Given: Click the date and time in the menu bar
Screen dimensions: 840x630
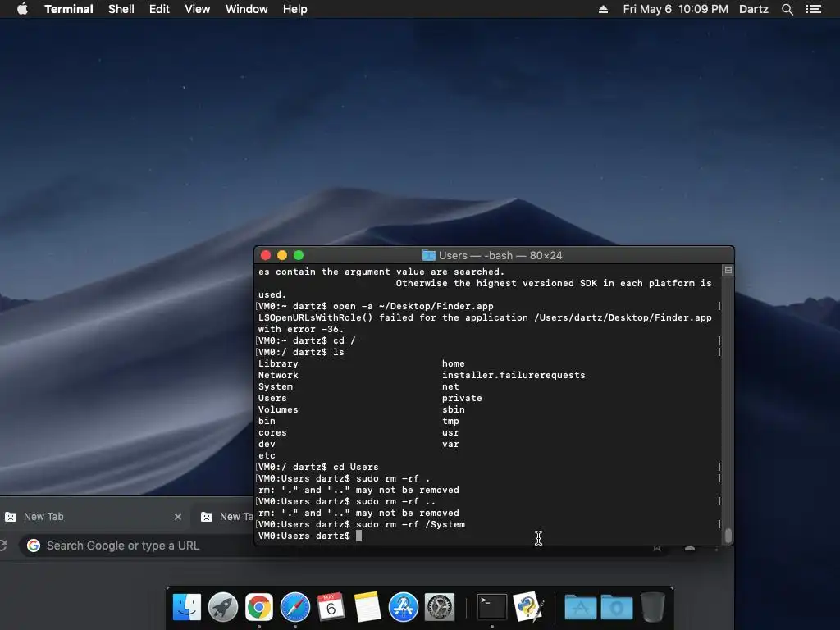Looking at the screenshot, I should [676, 9].
